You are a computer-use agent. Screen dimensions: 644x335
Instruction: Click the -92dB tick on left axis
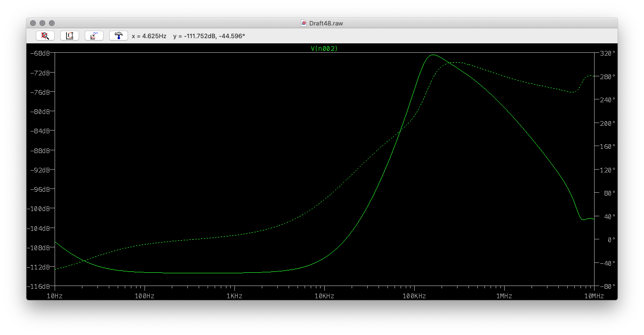[40, 170]
